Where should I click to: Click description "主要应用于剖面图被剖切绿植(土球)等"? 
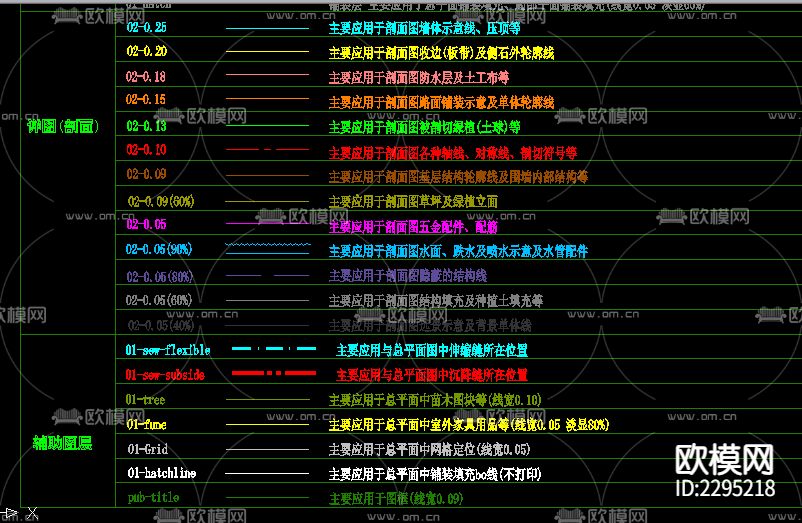click(x=424, y=126)
